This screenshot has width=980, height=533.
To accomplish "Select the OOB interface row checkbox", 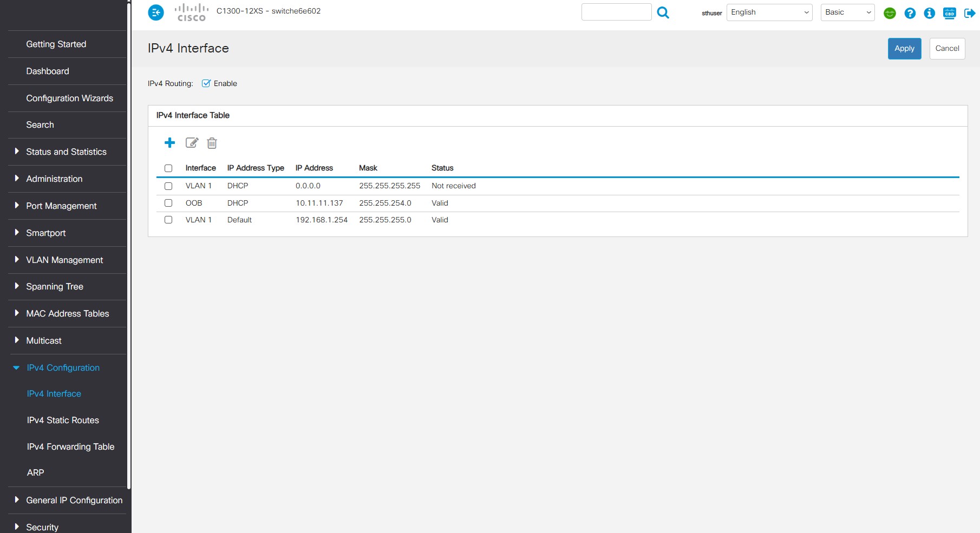I will pyautogui.click(x=168, y=203).
